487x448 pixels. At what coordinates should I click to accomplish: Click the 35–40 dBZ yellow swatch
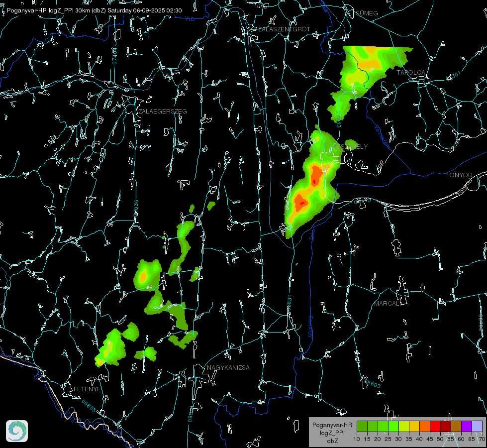414,426
